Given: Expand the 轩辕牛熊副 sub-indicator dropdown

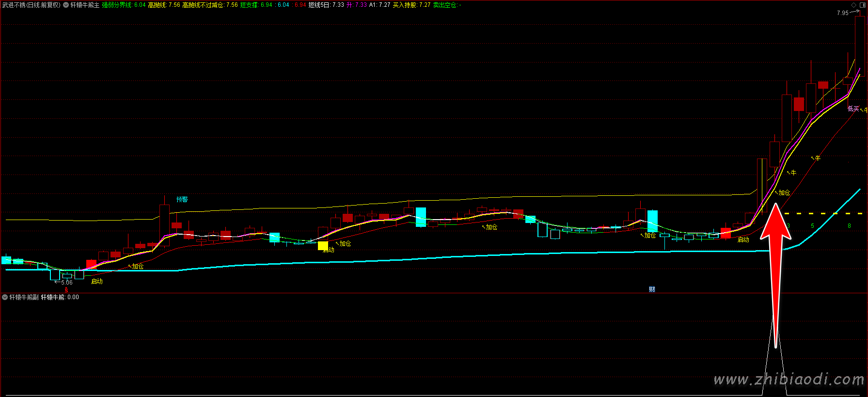Looking at the screenshot, I should [x=5, y=297].
